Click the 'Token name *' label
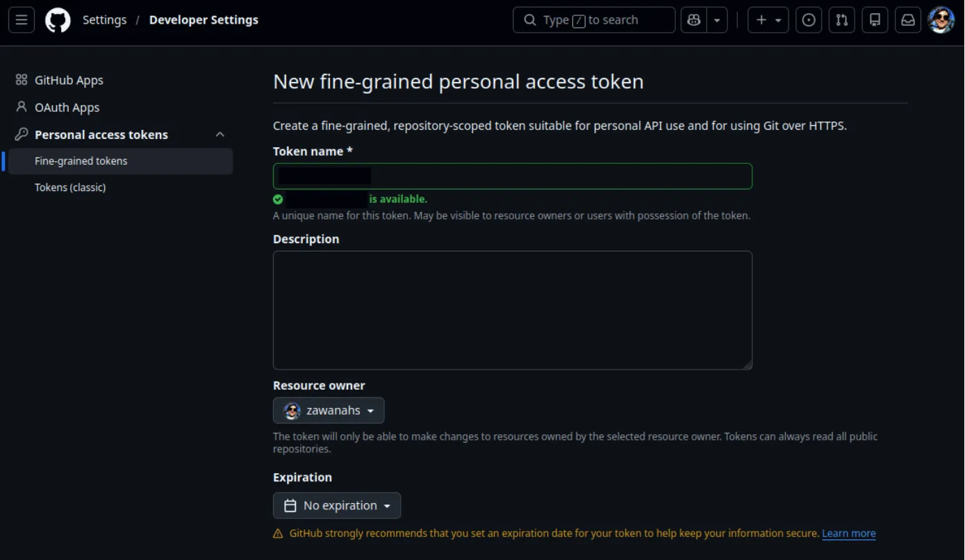Screen dimensions: 965x560 tap(313, 151)
